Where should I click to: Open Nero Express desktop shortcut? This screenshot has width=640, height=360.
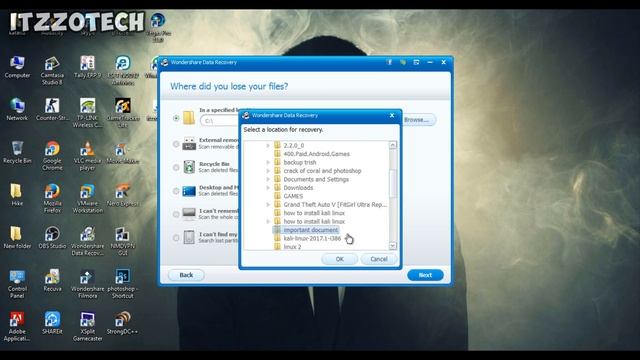tap(122, 195)
